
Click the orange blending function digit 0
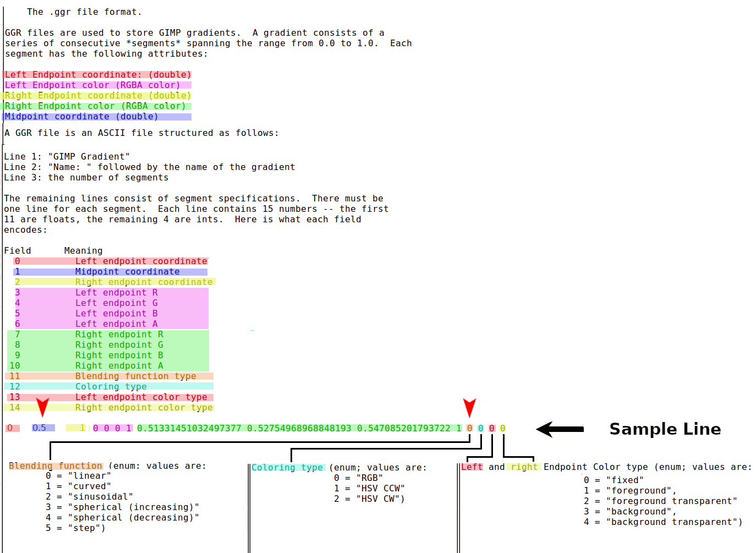(x=469, y=428)
